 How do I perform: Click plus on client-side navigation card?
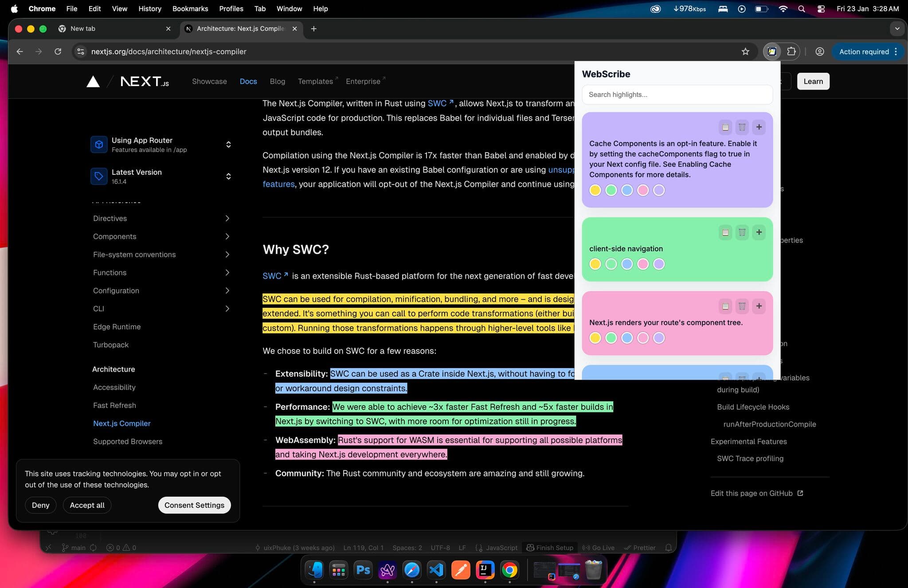tap(759, 232)
